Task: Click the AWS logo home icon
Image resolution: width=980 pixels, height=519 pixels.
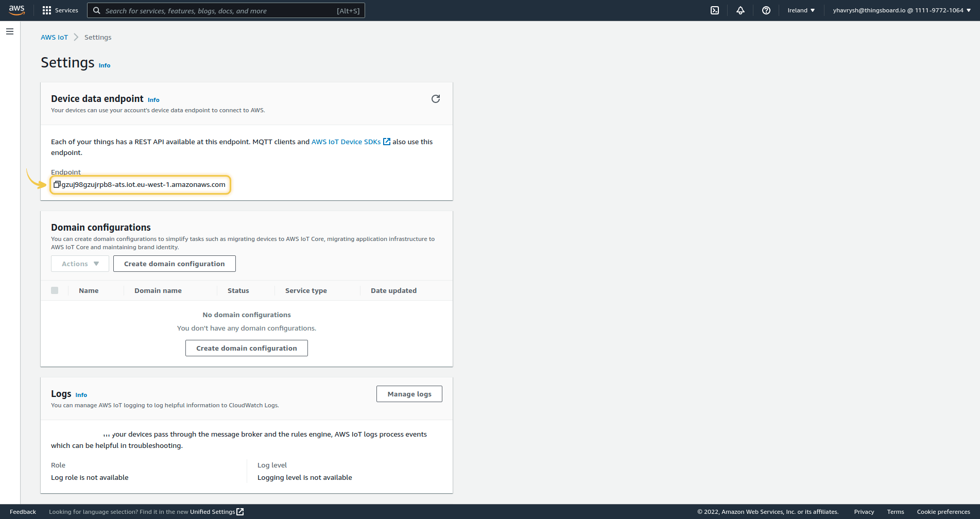Action: (16, 10)
